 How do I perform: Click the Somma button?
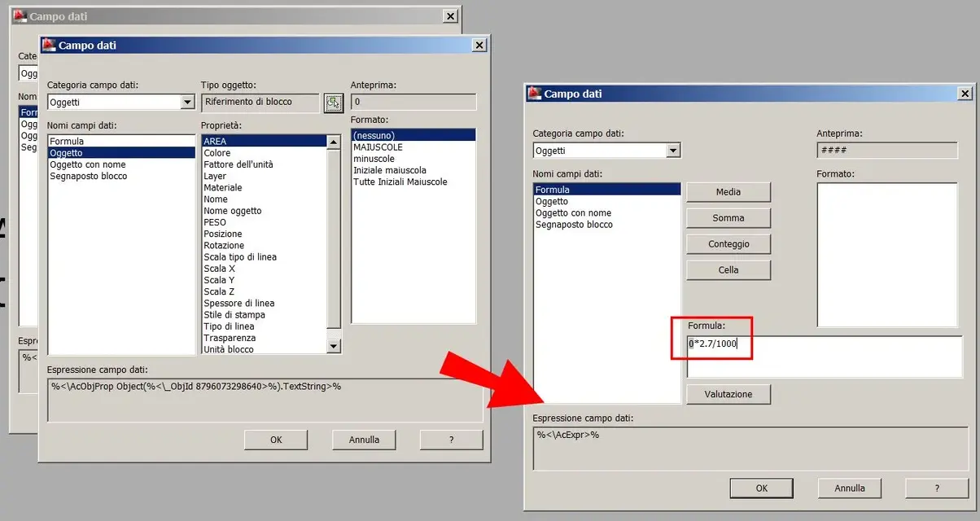728,218
